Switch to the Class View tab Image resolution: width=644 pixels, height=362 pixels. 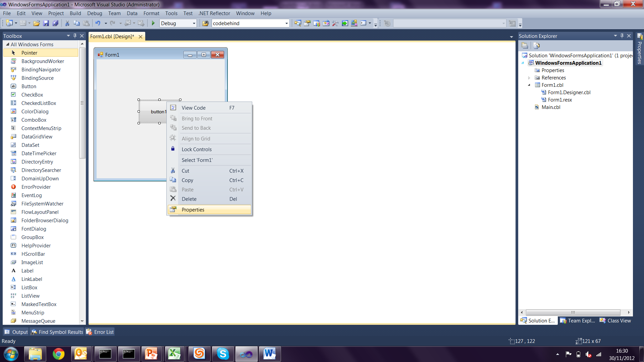615,321
